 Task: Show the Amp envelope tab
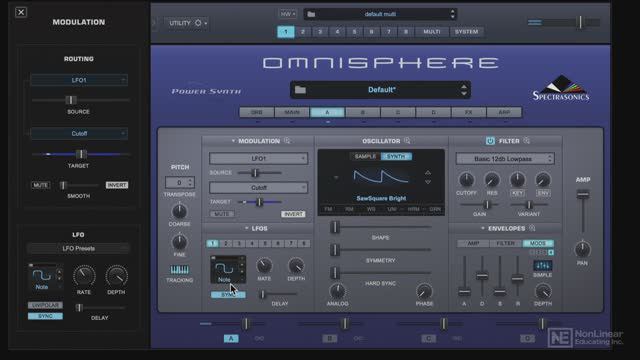[473, 243]
